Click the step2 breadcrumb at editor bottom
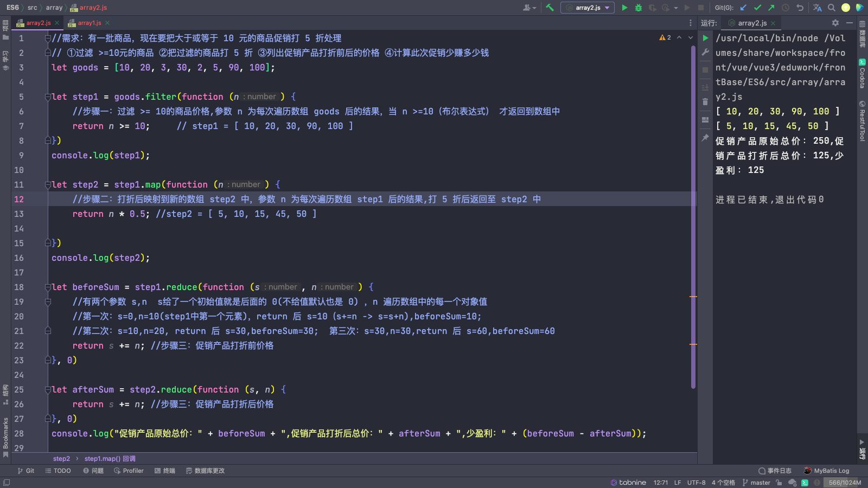 (x=61, y=459)
